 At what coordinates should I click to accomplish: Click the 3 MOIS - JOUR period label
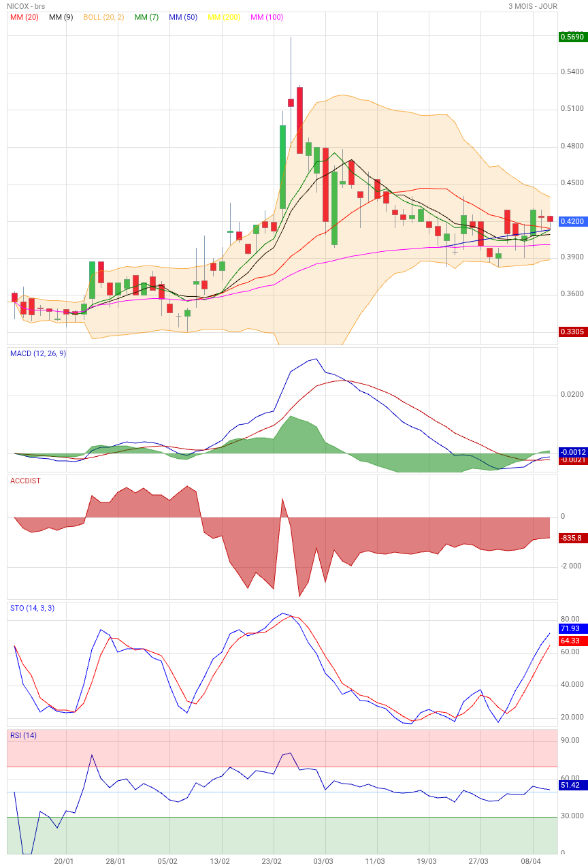point(533,6)
